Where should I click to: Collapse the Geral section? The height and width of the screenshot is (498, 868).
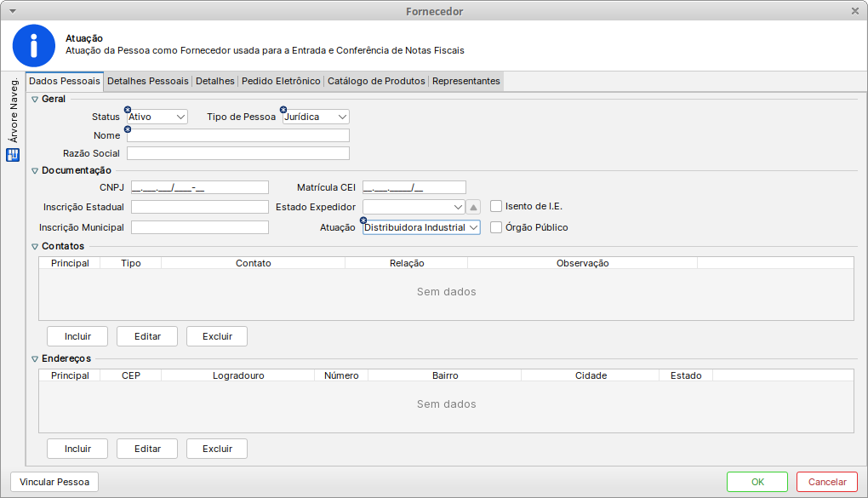(x=35, y=100)
